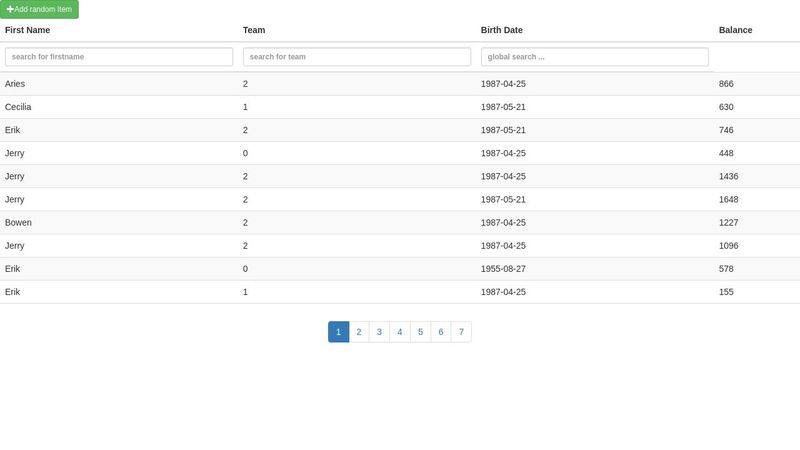This screenshot has width=800, height=450.
Task: Sort by the First Name column header
Action: click(x=28, y=30)
